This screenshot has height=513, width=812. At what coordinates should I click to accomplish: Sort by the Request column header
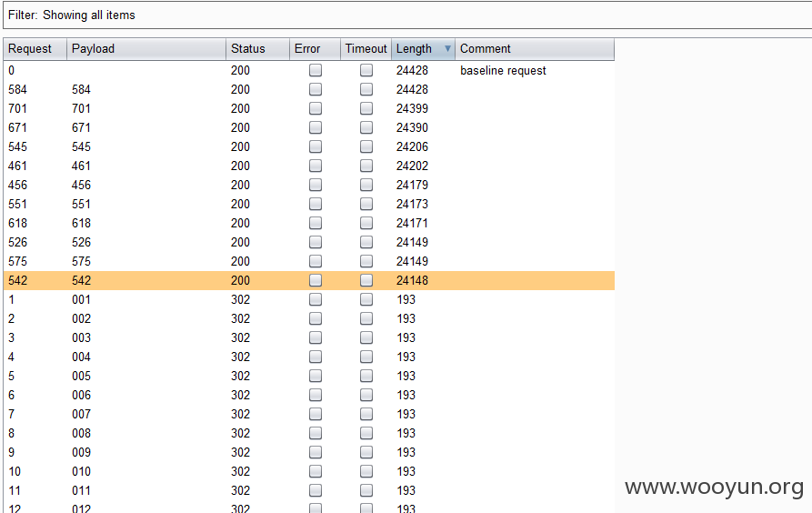[x=35, y=49]
